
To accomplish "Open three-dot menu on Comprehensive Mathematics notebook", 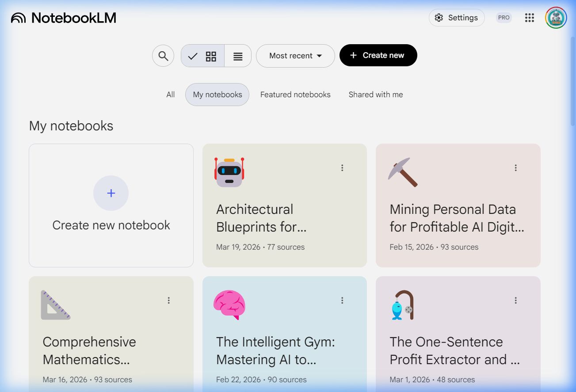I will (168, 301).
